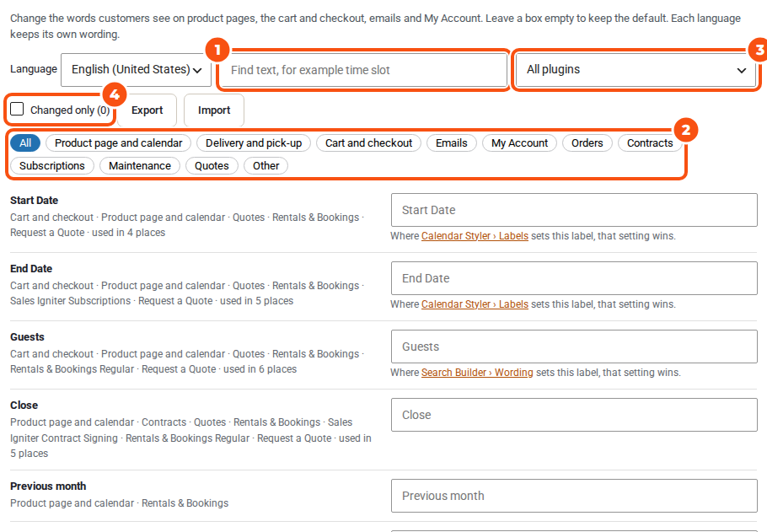Click the 'used in 6 places' text
767x532 pixels.
[260, 369]
